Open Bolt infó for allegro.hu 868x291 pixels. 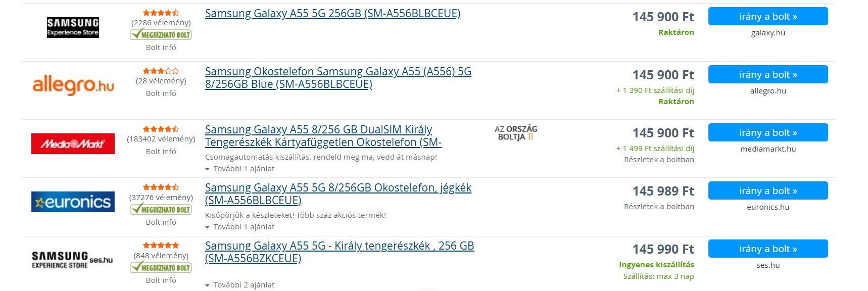[x=161, y=93]
